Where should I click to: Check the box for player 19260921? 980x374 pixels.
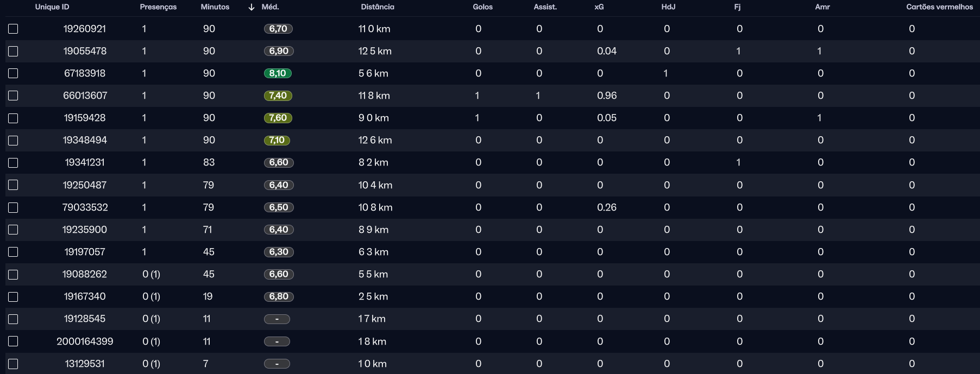(14, 29)
